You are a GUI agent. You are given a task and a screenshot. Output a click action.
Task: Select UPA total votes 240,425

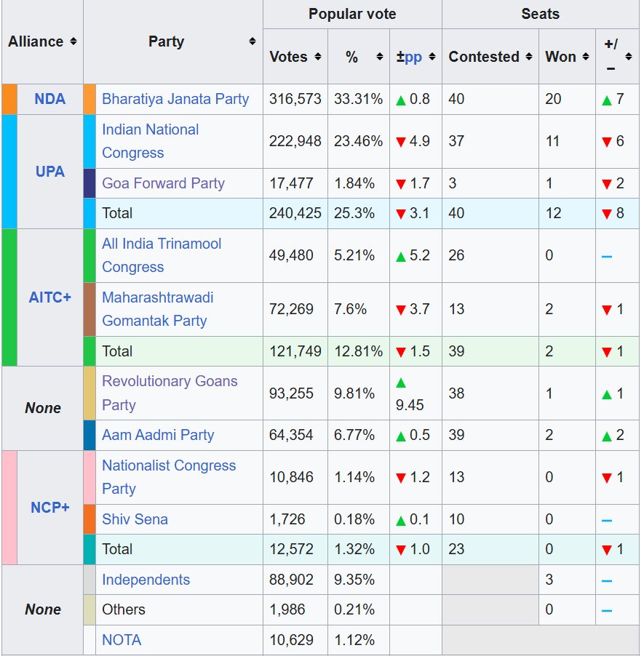(x=295, y=213)
